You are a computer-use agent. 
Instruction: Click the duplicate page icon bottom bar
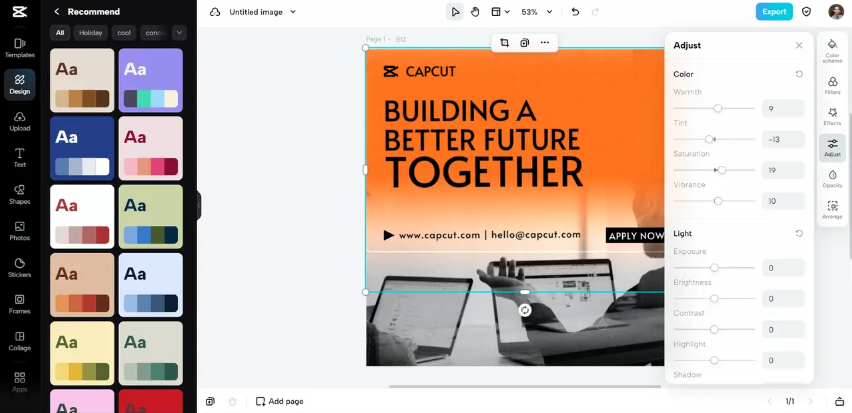click(x=210, y=401)
